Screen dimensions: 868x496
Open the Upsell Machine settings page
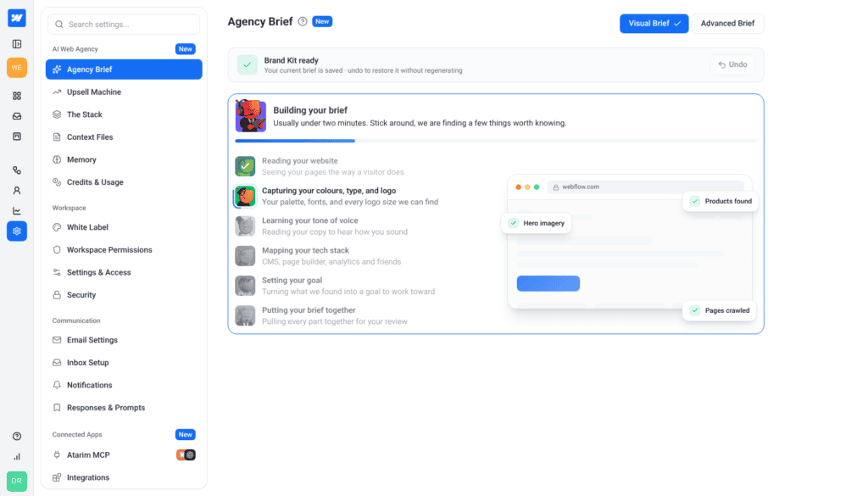click(x=124, y=92)
